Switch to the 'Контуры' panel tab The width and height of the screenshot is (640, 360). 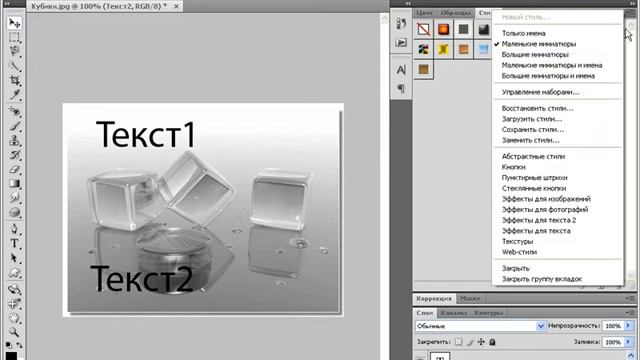[488, 313]
